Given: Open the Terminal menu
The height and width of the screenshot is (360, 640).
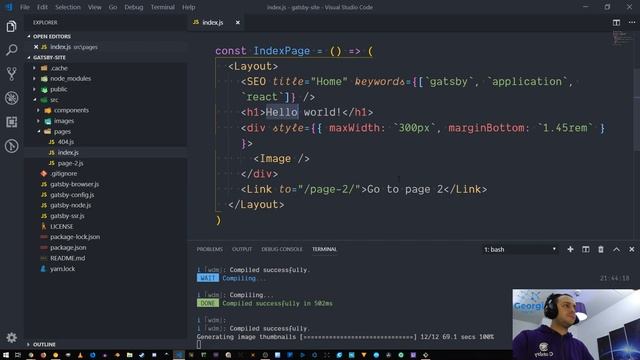Looking at the screenshot, I should click(x=162, y=7).
